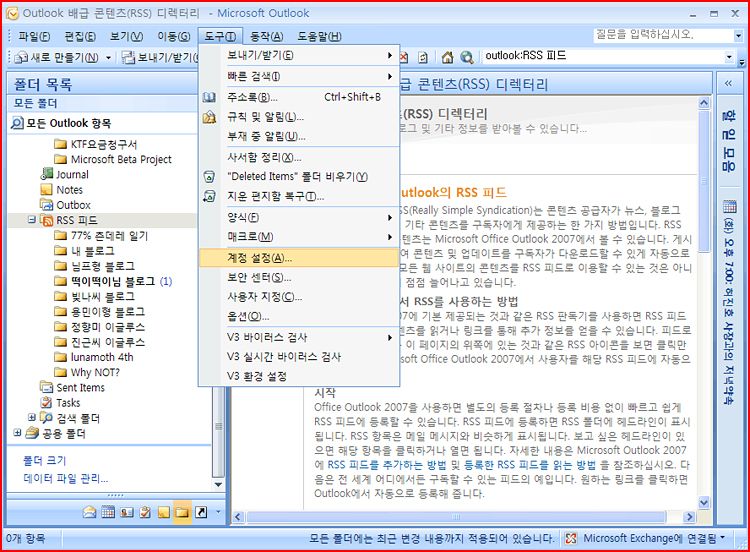
Task: Open the Notes navigation icon
Action: pyautogui.click(x=164, y=512)
